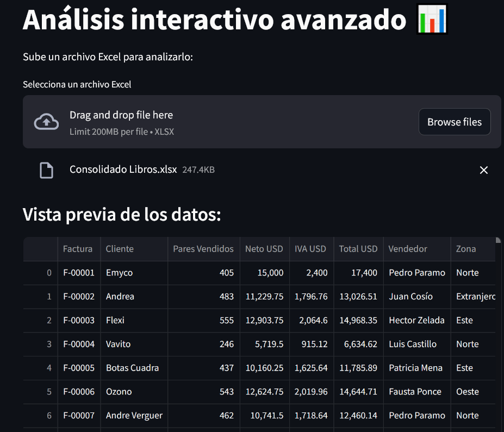Select row index 5 in table
This screenshot has height=432, width=504.
[x=40, y=392]
